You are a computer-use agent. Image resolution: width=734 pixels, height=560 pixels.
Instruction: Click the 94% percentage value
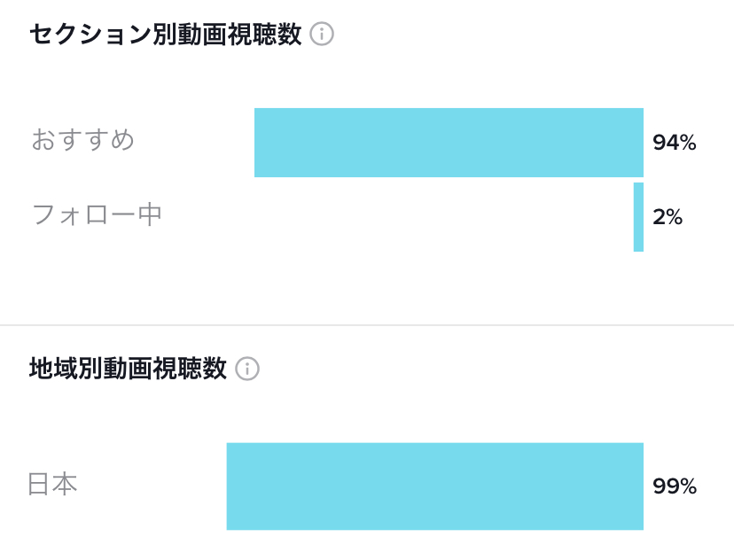(x=675, y=143)
